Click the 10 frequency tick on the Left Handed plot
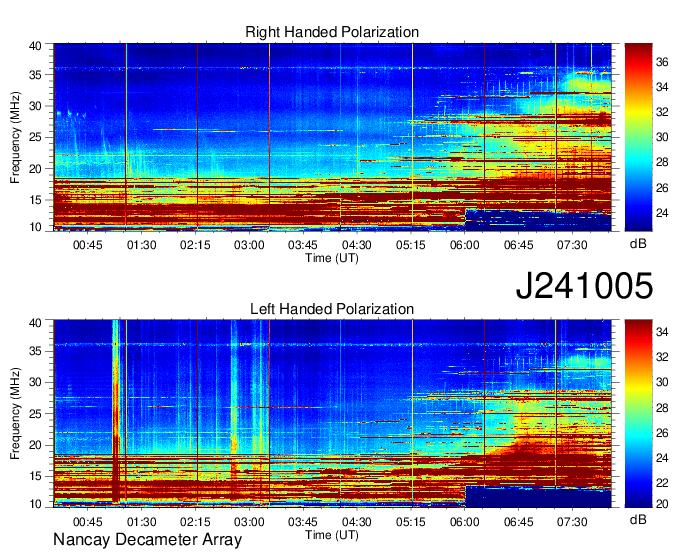Viewport: 680px width, 552px height. 35,504
